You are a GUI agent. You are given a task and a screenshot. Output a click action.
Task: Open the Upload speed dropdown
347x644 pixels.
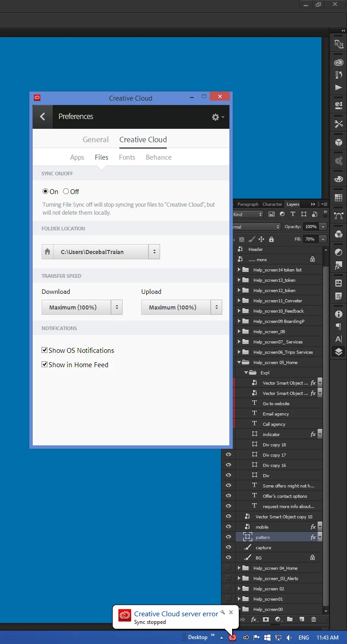[182, 307]
